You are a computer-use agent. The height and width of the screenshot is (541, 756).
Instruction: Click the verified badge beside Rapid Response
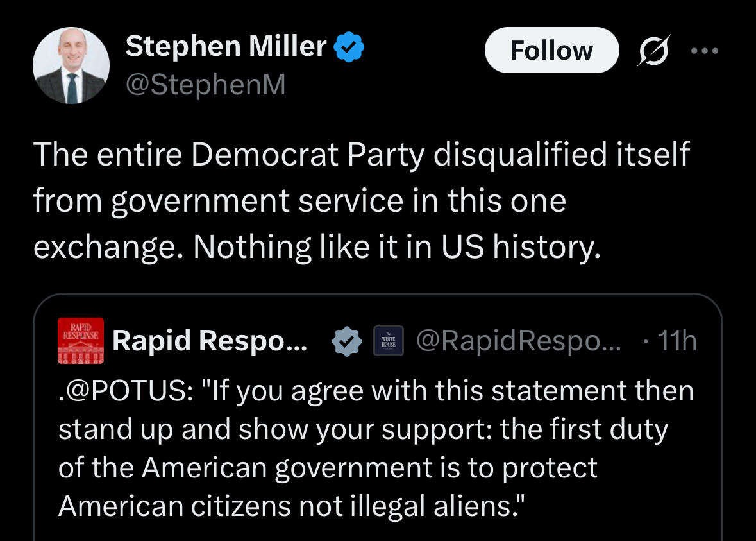point(346,341)
